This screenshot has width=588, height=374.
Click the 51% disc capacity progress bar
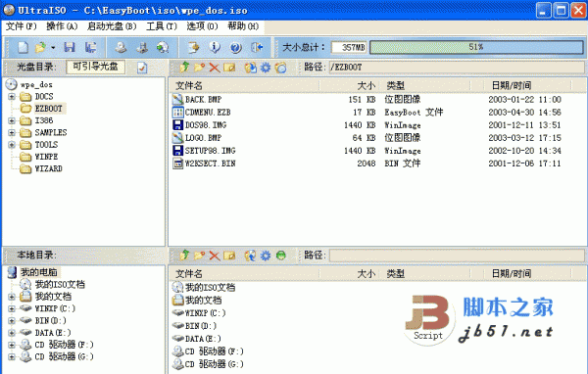click(476, 47)
